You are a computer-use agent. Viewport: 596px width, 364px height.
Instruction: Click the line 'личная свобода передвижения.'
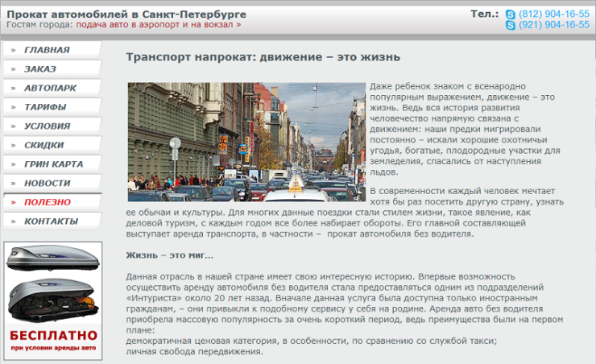[194, 351]
